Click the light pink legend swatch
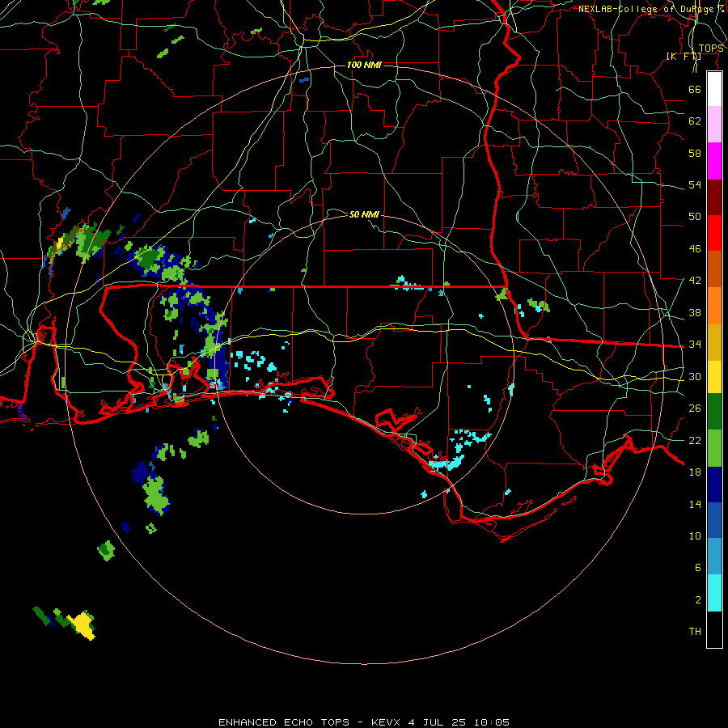Screen dimensions: 728x728 (x=714, y=125)
